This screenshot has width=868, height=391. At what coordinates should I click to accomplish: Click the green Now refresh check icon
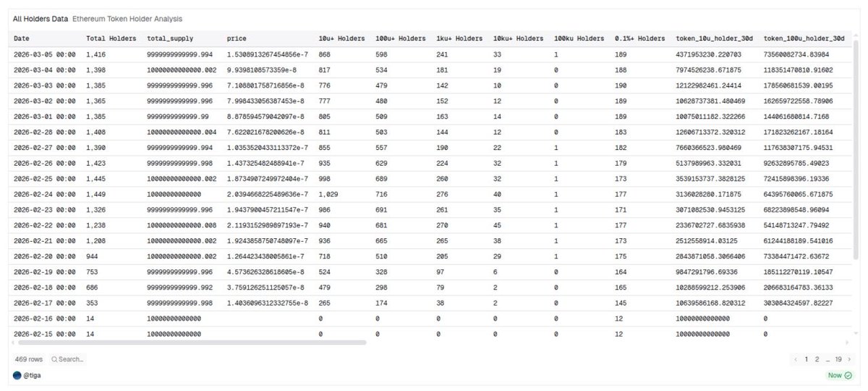[848, 375]
